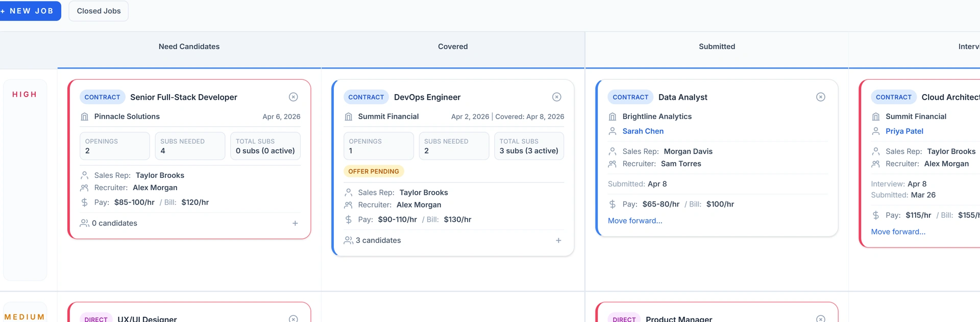Click Recruiter icon beside Sam Torres
980x322 pixels.
click(x=612, y=164)
